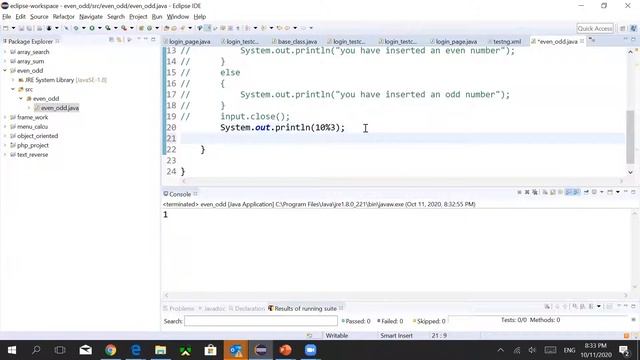Click line 20 System.out.println(10%3); code
Viewport: 640px width, 360px height.
click(x=282, y=127)
